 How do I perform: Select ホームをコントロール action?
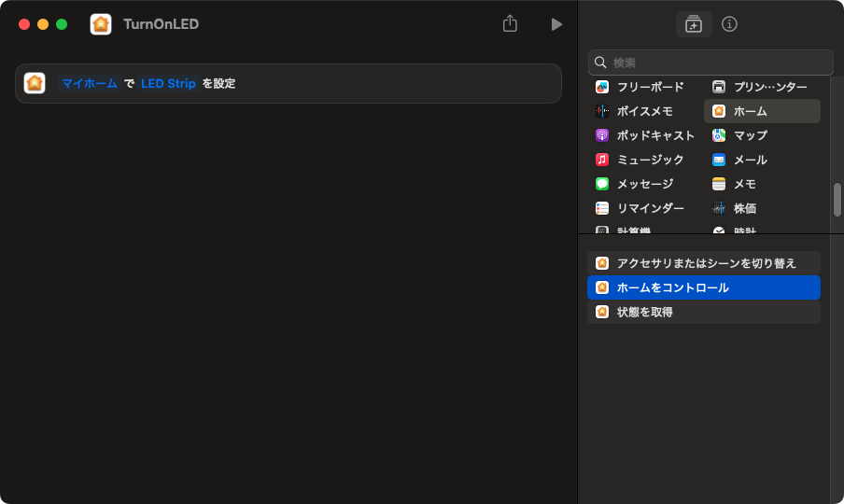704,287
